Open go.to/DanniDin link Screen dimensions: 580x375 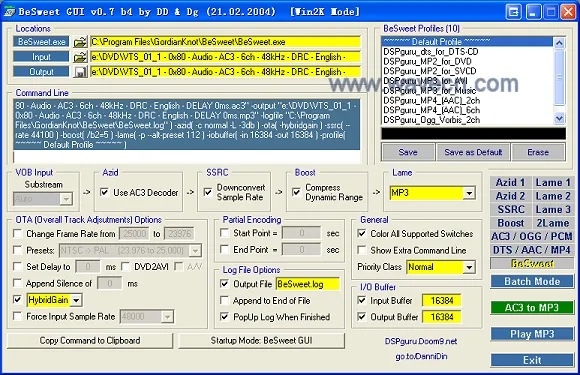pos(421,357)
